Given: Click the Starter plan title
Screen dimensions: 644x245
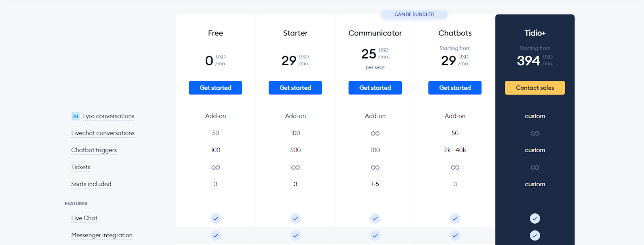Looking at the screenshot, I should pyautogui.click(x=295, y=33).
